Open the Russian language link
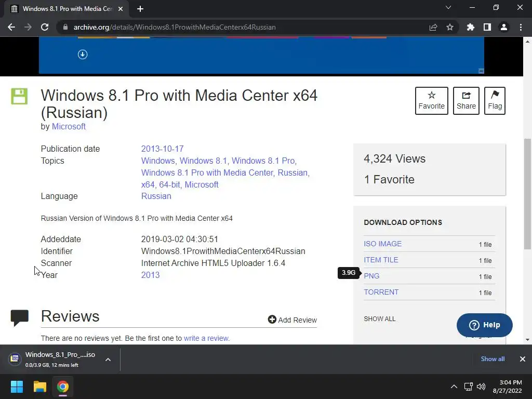The width and height of the screenshot is (532, 399). [x=156, y=196]
